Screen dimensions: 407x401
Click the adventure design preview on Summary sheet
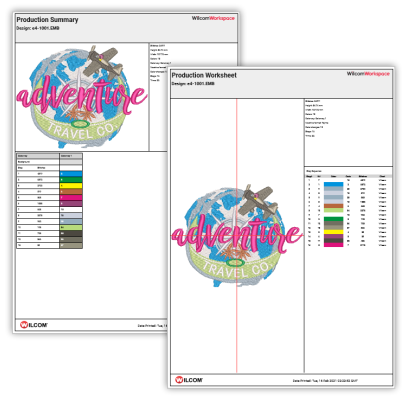pos(82,97)
